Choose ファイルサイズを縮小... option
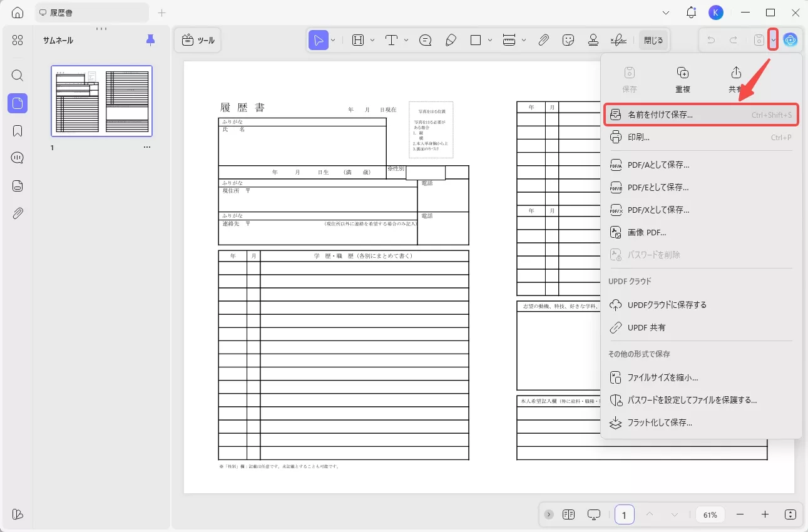The width and height of the screenshot is (808, 532). tap(701, 378)
